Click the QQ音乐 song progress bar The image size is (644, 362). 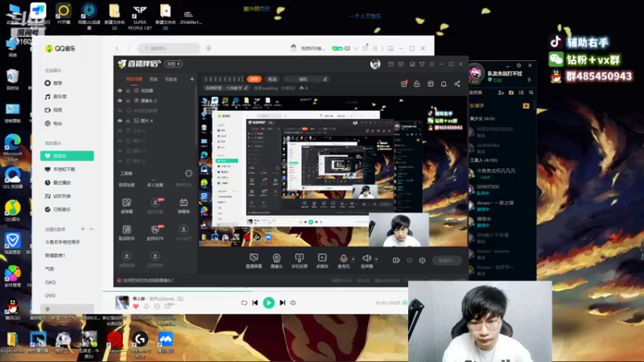coord(255,291)
